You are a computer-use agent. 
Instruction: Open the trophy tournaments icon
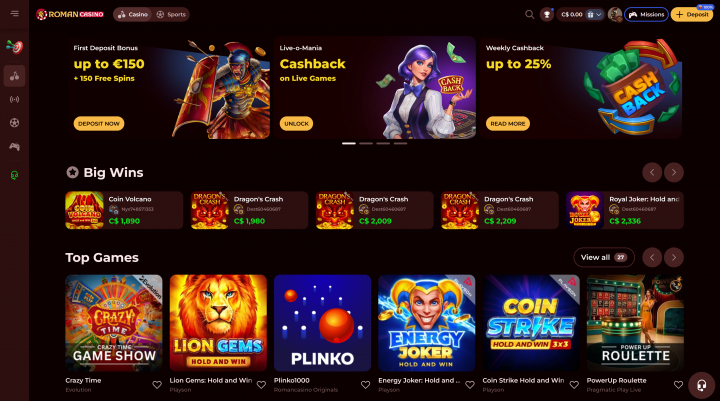click(x=546, y=15)
